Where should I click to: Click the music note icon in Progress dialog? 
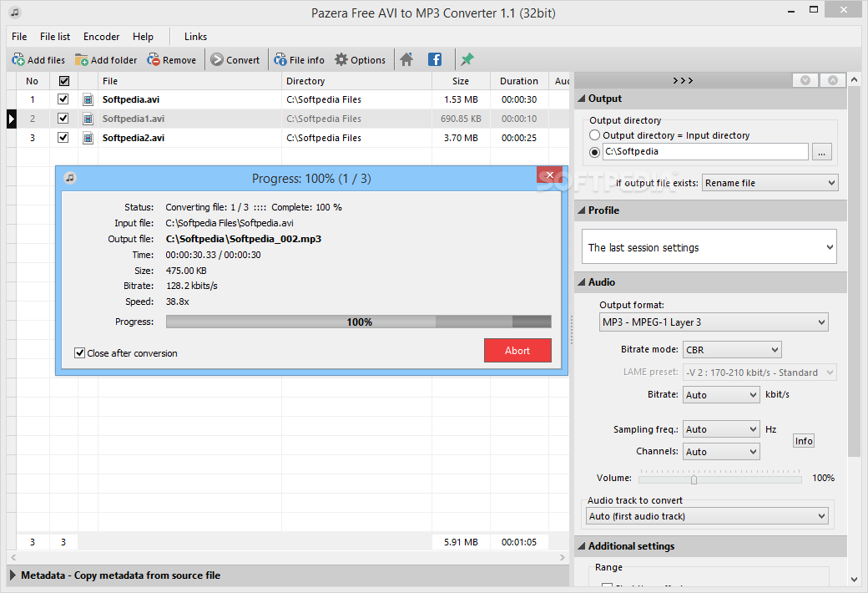tap(70, 178)
